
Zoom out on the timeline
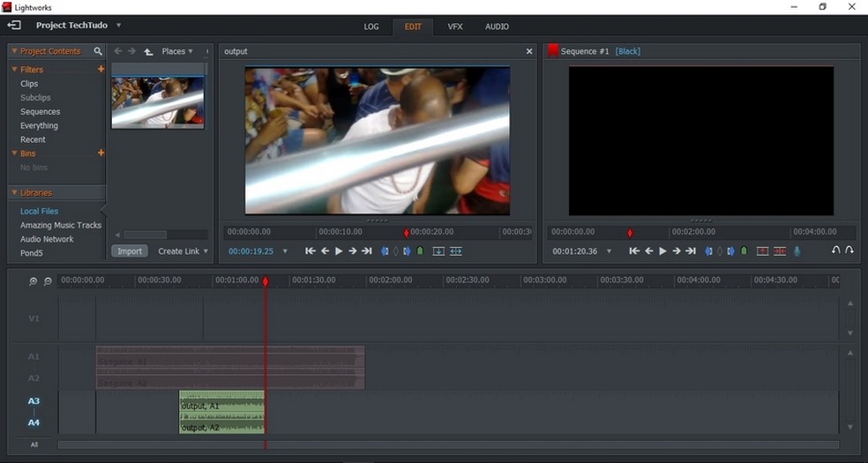(48, 281)
